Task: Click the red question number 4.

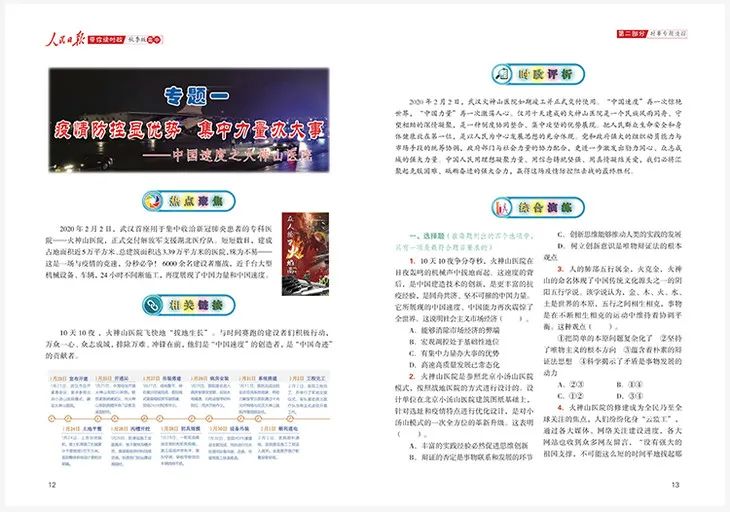Action: pos(561,407)
